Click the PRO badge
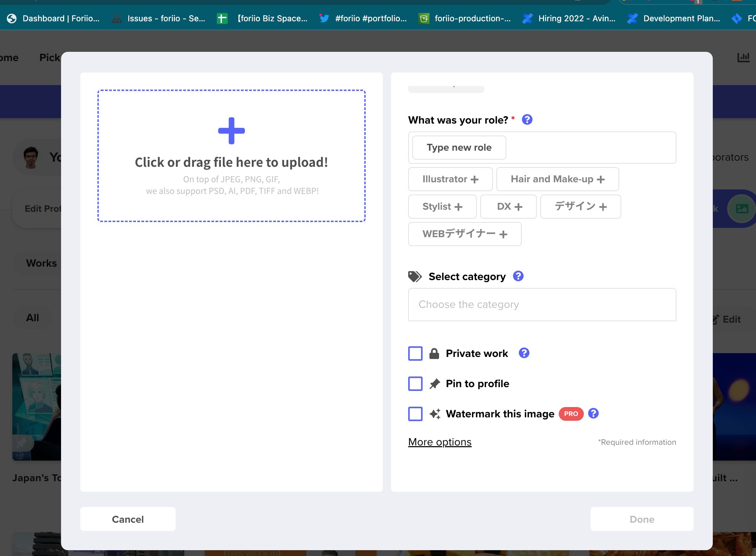The height and width of the screenshot is (556, 756). [571, 414]
